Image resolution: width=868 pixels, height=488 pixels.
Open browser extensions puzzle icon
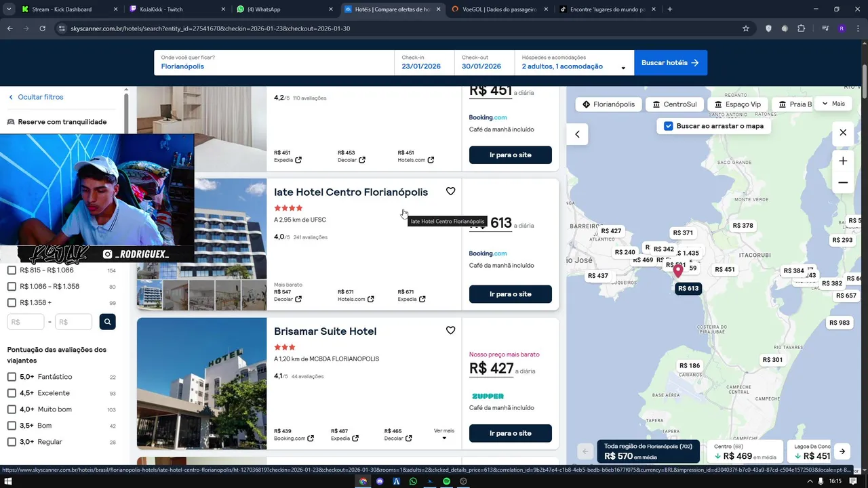tap(802, 28)
